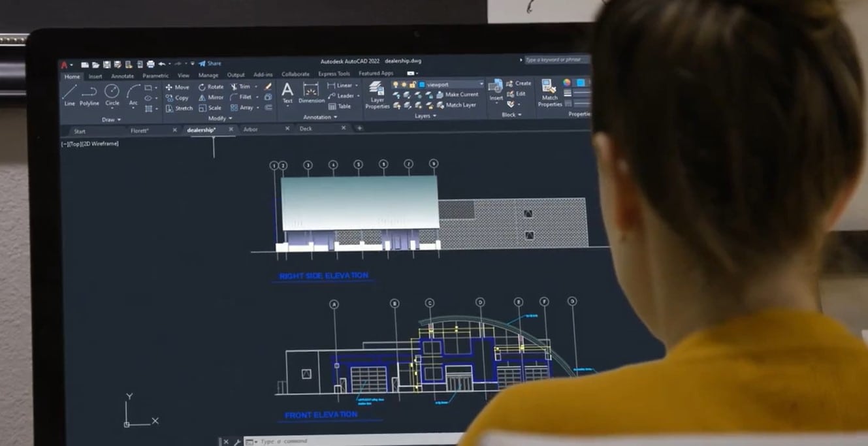The height and width of the screenshot is (446, 868).
Task: Open the viewport layer dropdown list
Action: click(481, 84)
